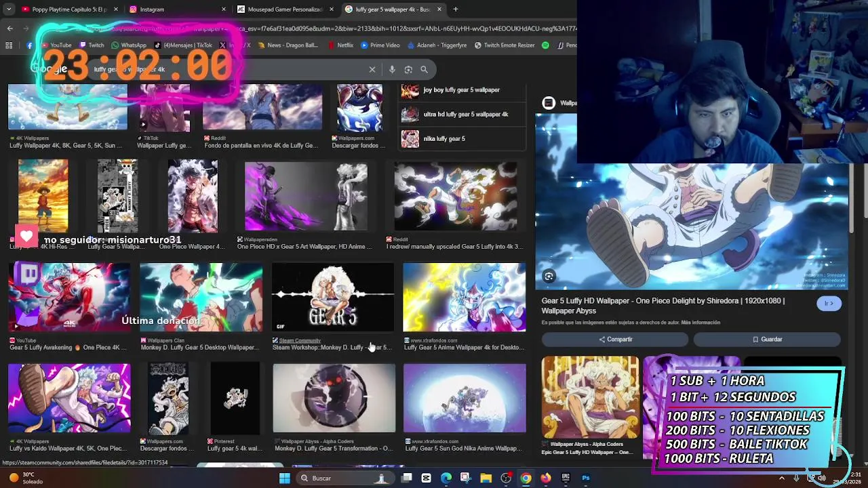Open Gear 5 Luffy HD Wallpaper title link
868x488 pixels.
coord(663,306)
